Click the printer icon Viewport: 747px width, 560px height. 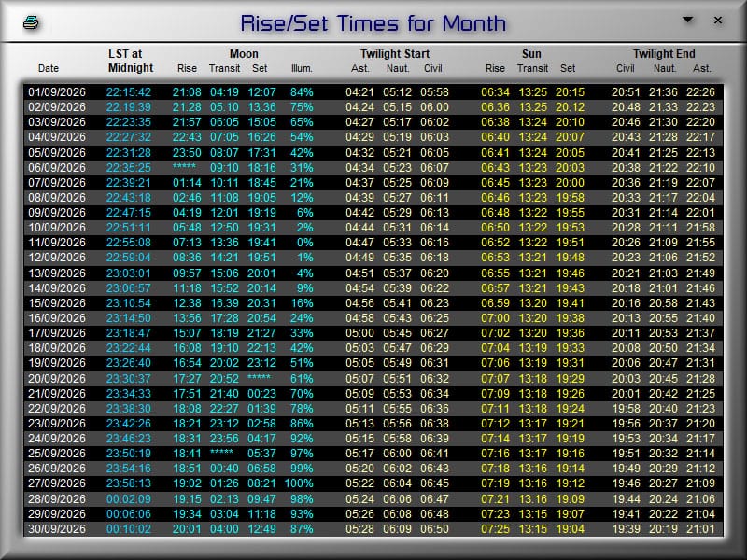(31, 22)
